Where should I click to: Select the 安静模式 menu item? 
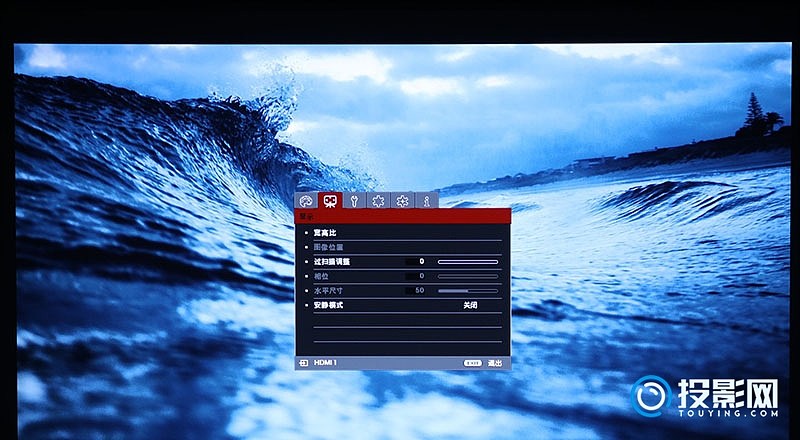tap(328, 304)
